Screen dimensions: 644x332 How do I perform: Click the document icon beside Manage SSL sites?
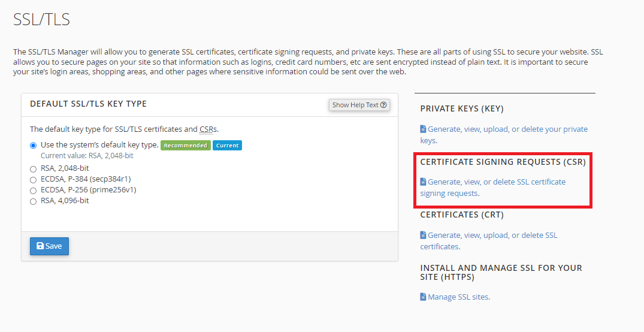[x=423, y=297]
